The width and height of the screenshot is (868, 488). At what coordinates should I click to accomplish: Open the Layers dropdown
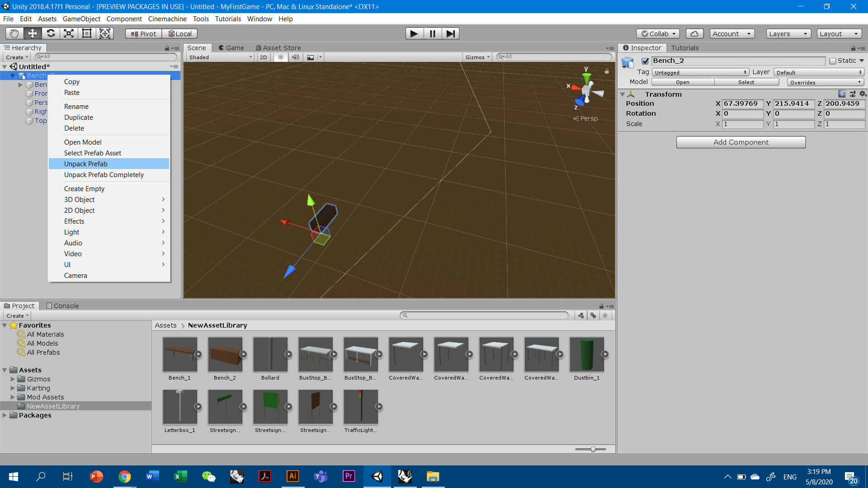point(788,34)
